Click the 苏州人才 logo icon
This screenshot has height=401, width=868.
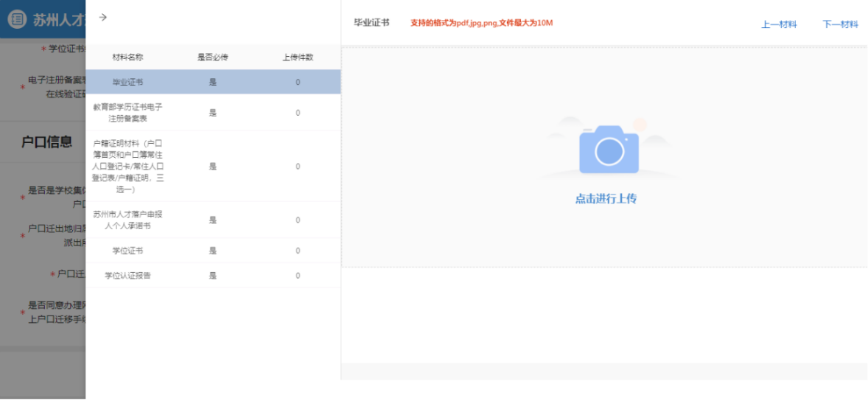point(17,20)
